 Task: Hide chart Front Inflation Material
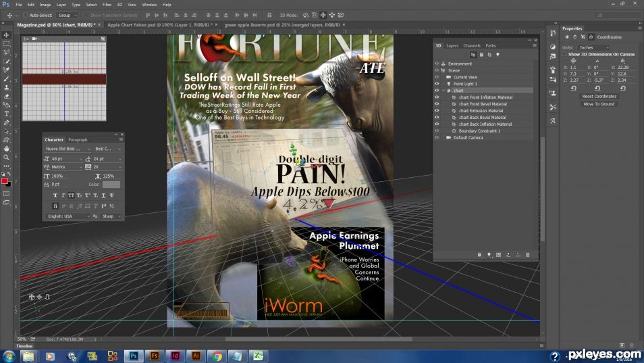[437, 97]
